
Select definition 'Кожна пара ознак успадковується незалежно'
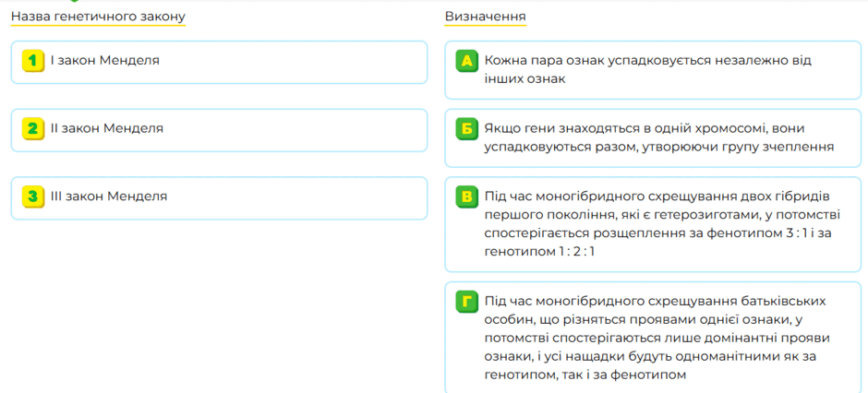[653, 69]
